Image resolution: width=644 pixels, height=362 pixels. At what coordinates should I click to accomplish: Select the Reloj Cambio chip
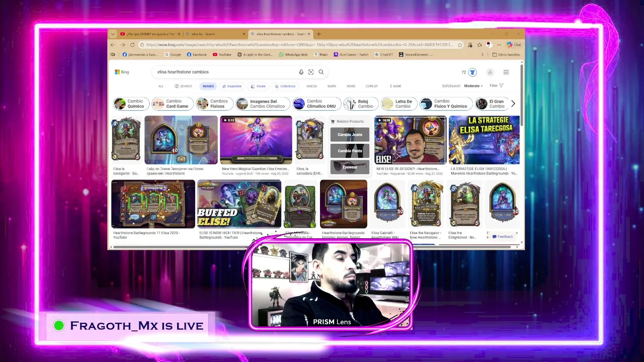361,104
